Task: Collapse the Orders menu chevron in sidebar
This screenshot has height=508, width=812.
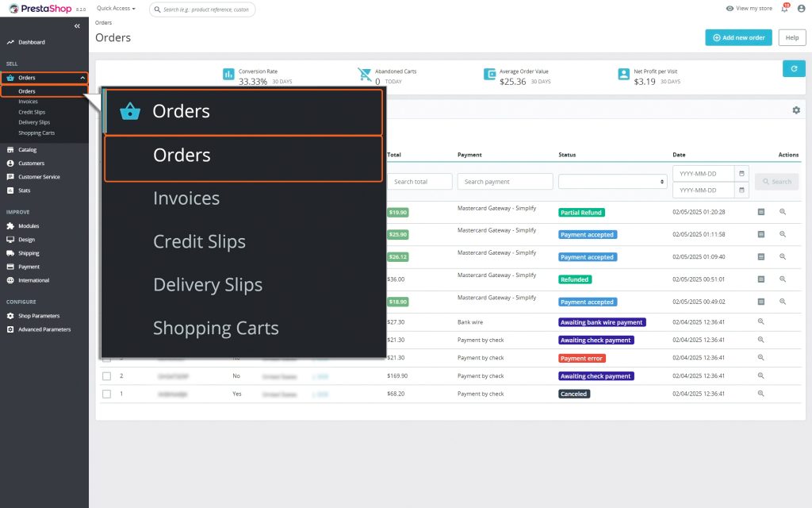Action: pyautogui.click(x=82, y=78)
